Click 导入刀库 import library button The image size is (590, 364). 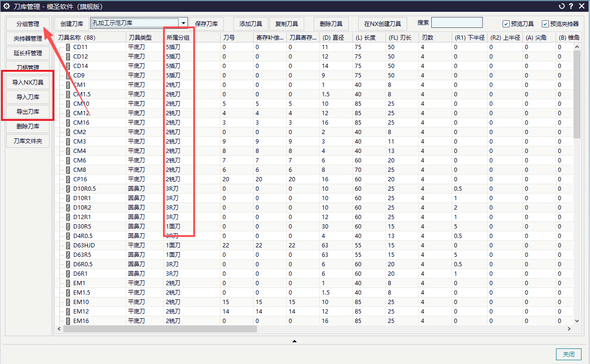(x=28, y=97)
